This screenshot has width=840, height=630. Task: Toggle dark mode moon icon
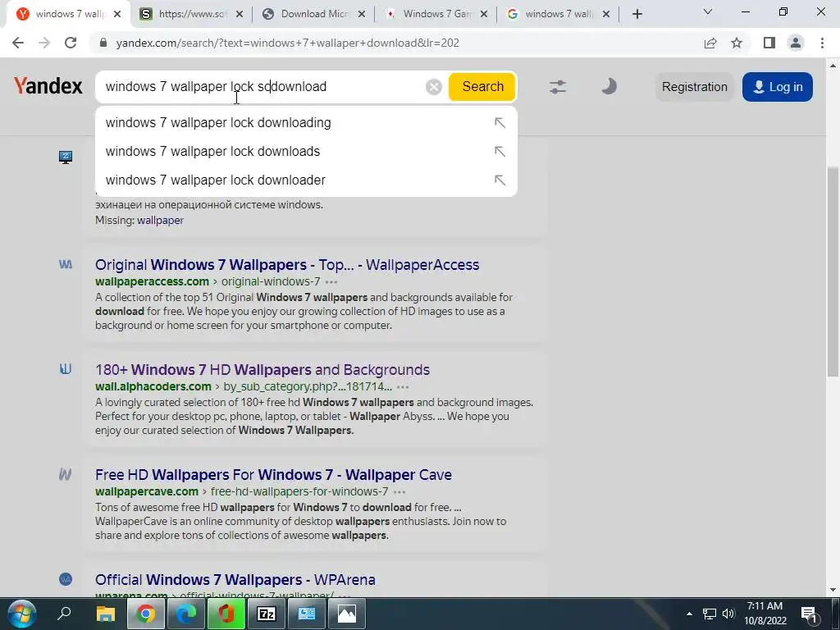609,86
